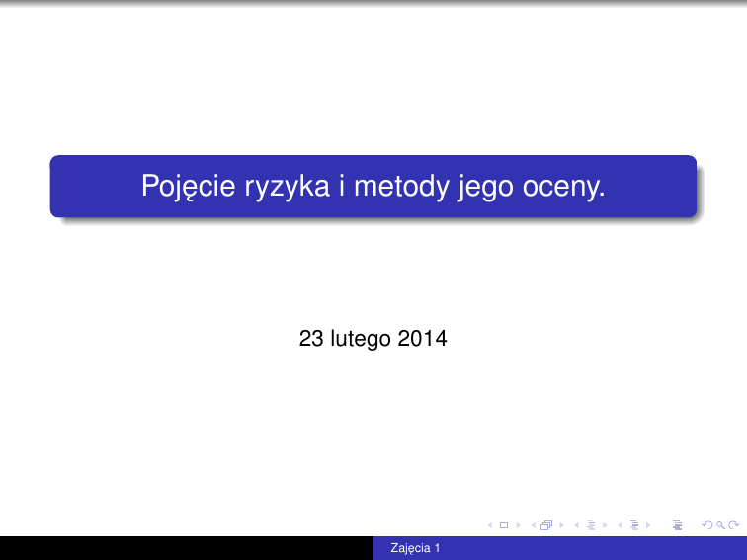This screenshot has height=560, width=747.
Task: Click the subsection navigation icon
Action: click(589, 526)
